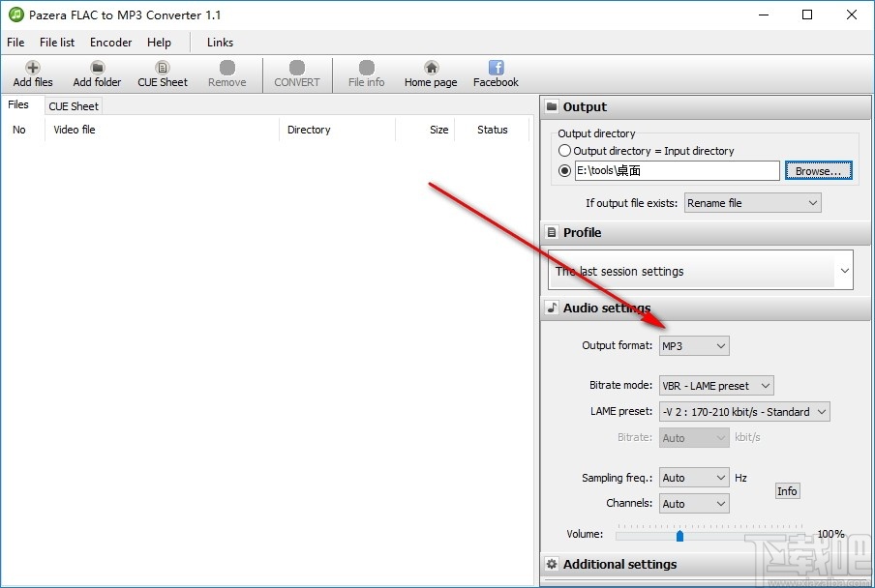The height and width of the screenshot is (588, 875).
Task: Adjust the Volume slider
Action: [679, 534]
